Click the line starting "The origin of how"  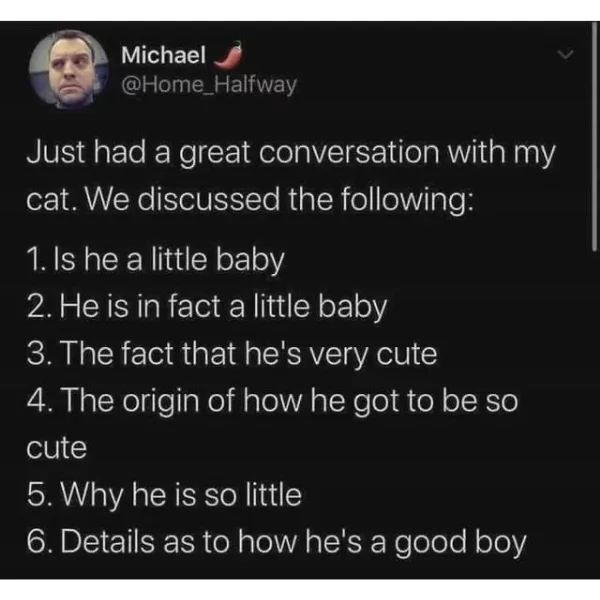tap(270, 401)
